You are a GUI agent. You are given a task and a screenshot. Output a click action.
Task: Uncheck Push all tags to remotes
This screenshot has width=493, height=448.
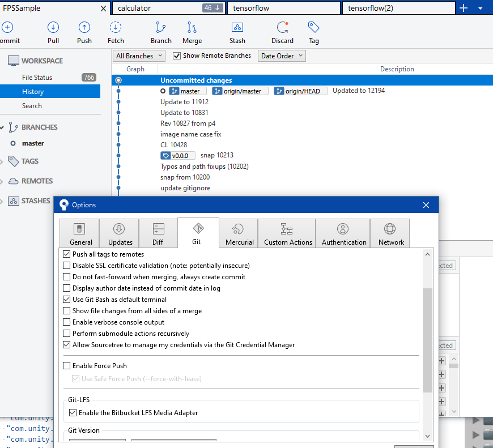click(67, 254)
